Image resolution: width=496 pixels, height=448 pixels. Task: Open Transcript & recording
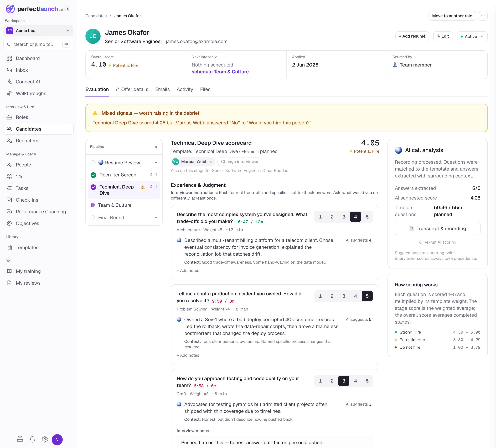[x=437, y=229]
